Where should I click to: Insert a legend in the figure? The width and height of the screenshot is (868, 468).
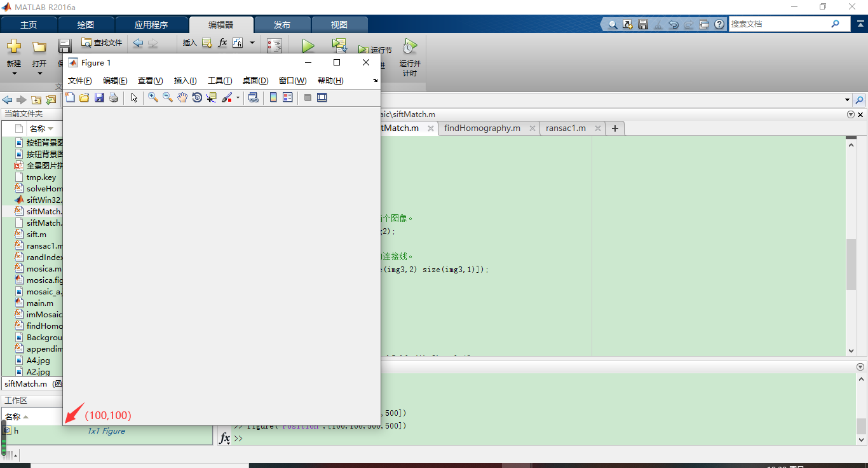point(288,97)
